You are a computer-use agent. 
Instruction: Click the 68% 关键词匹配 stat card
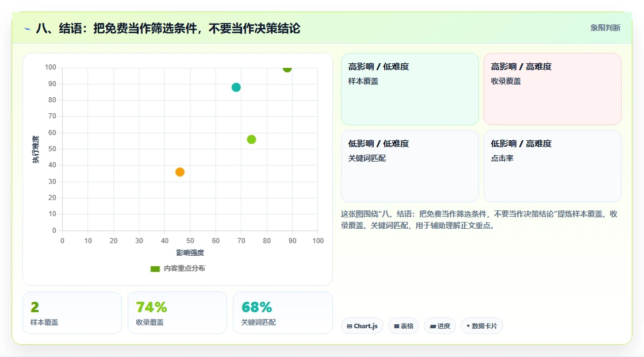pyautogui.click(x=282, y=313)
